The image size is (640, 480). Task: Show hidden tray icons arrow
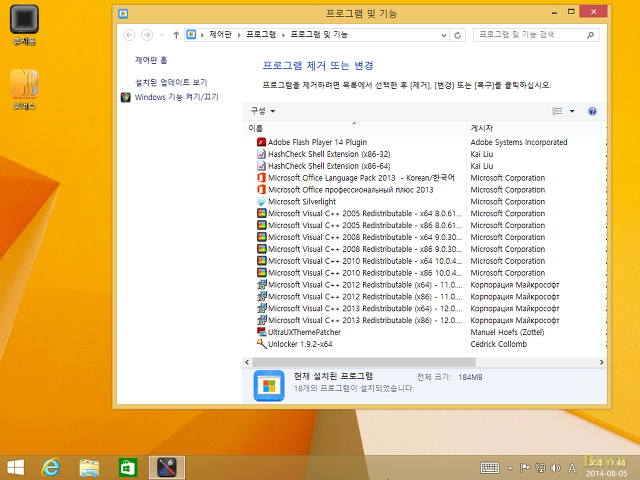(510, 468)
